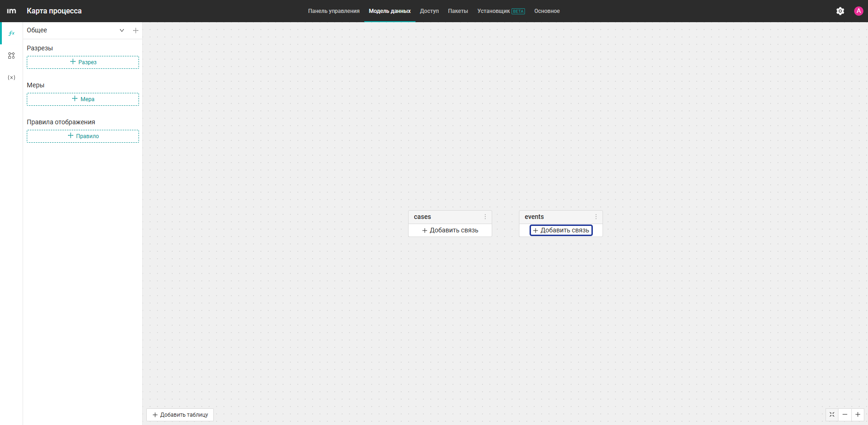Add a new group next to Общее

(x=136, y=30)
